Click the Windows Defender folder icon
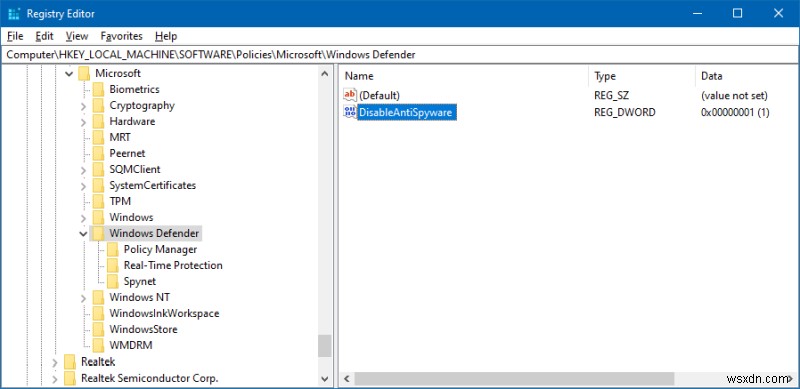 [x=98, y=233]
